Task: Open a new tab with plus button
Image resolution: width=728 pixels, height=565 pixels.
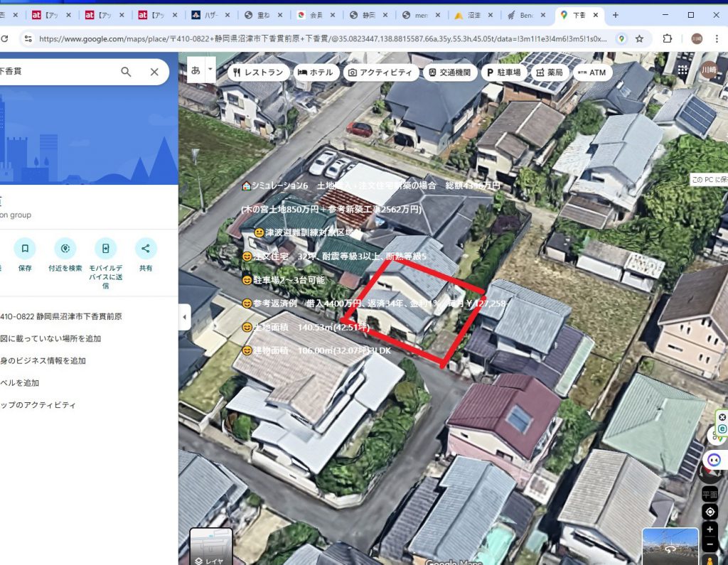Action: click(x=615, y=15)
